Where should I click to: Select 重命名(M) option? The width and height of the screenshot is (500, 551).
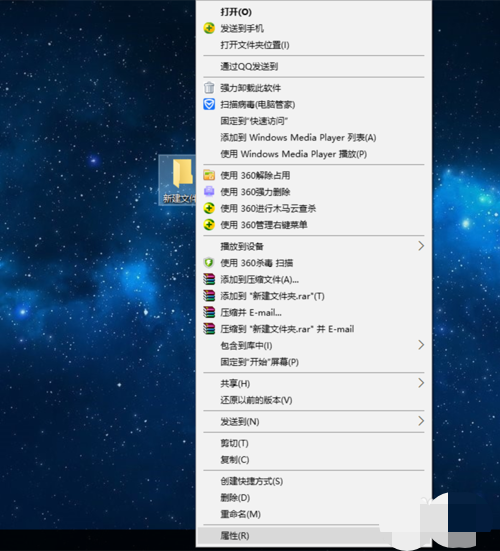click(314, 514)
